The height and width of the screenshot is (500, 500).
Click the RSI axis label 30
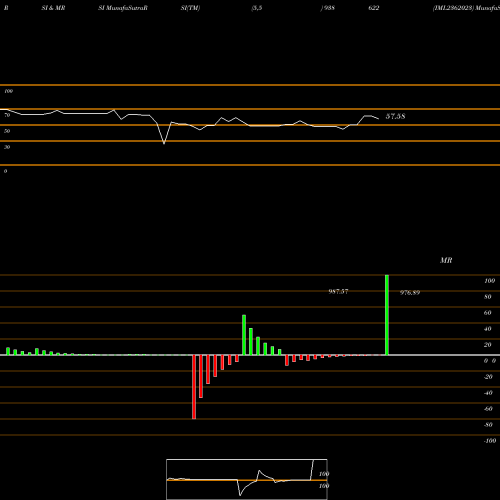pyautogui.click(x=7, y=147)
